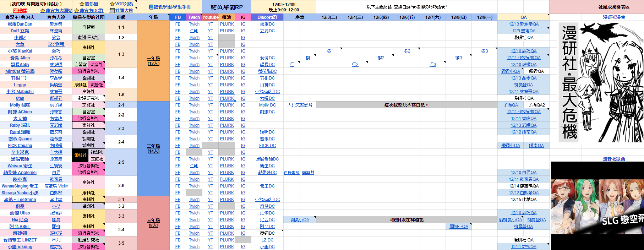Open the 6tan streamer name link
644x250 pixels.
pos(20,98)
